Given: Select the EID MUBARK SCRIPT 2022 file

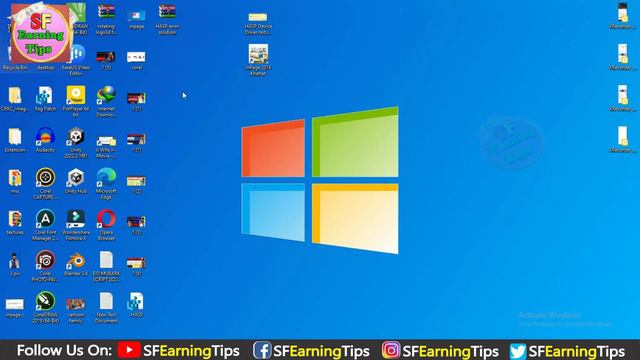Looking at the screenshot, I should (x=106, y=266).
